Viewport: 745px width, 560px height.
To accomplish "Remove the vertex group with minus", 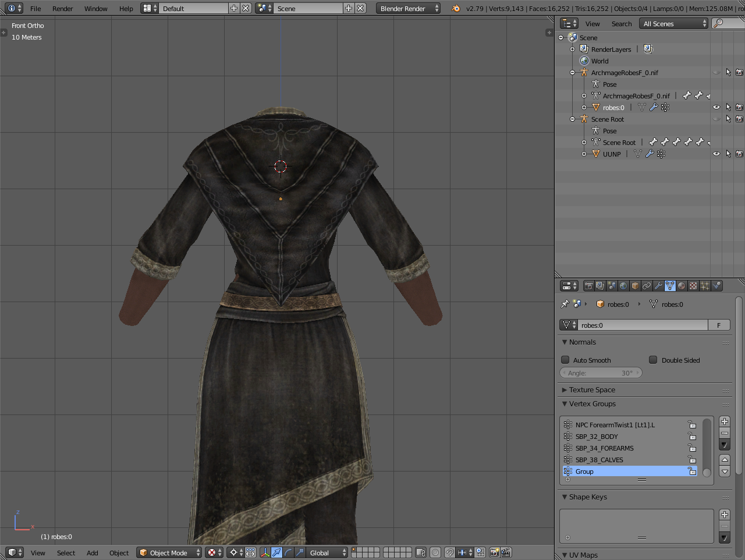I will 725,433.
